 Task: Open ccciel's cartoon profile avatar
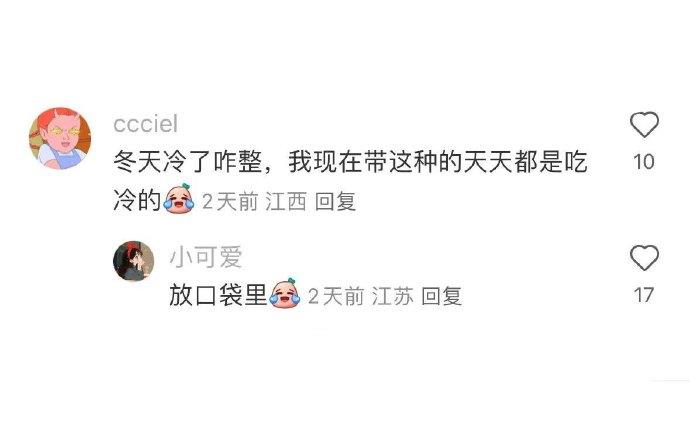[x=60, y=138]
